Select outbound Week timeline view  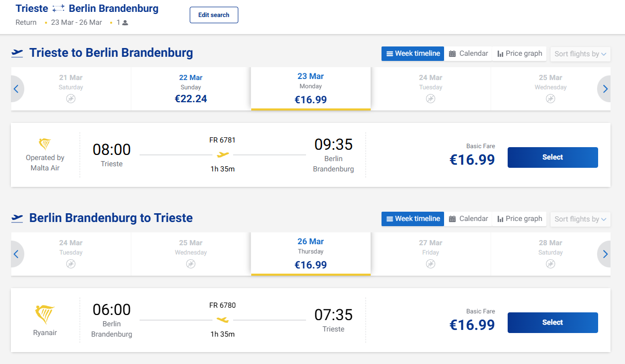[413, 54]
